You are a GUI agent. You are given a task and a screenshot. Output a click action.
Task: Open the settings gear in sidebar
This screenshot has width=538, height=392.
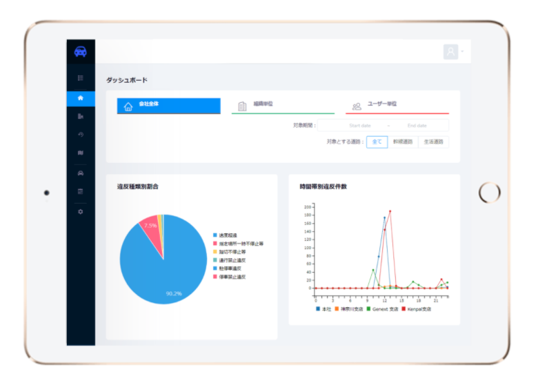click(81, 211)
